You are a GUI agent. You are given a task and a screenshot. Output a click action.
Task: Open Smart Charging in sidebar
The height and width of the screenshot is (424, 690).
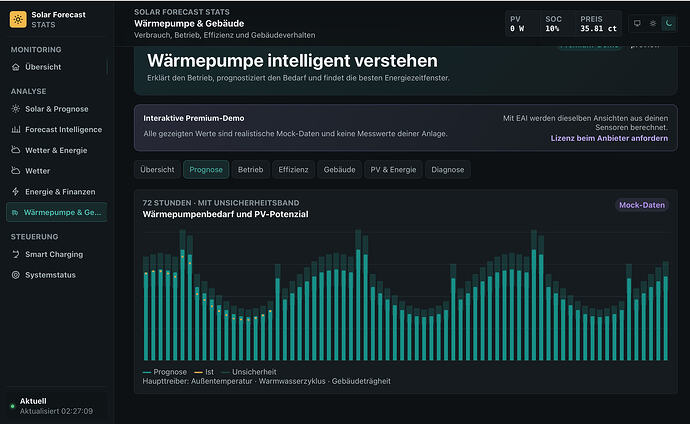57,254
